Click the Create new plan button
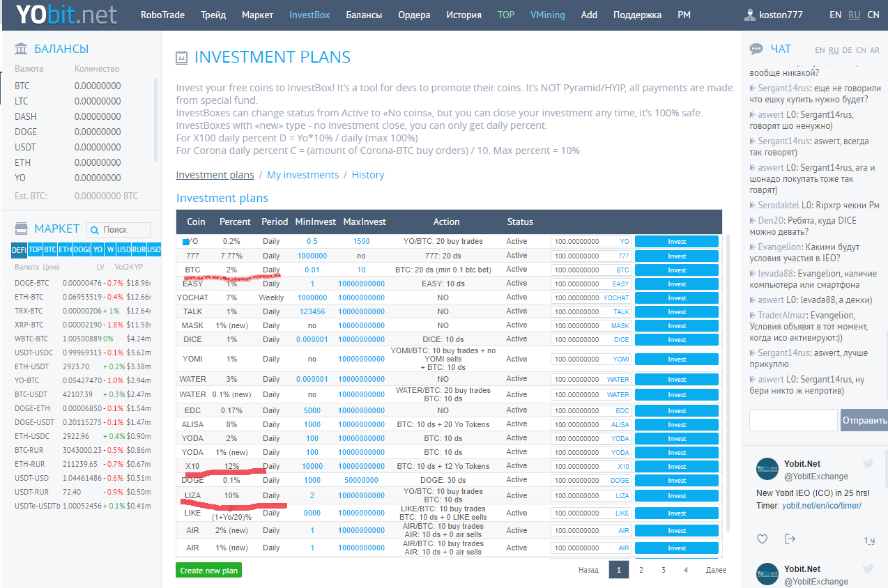This screenshot has width=888, height=588. (x=209, y=570)
